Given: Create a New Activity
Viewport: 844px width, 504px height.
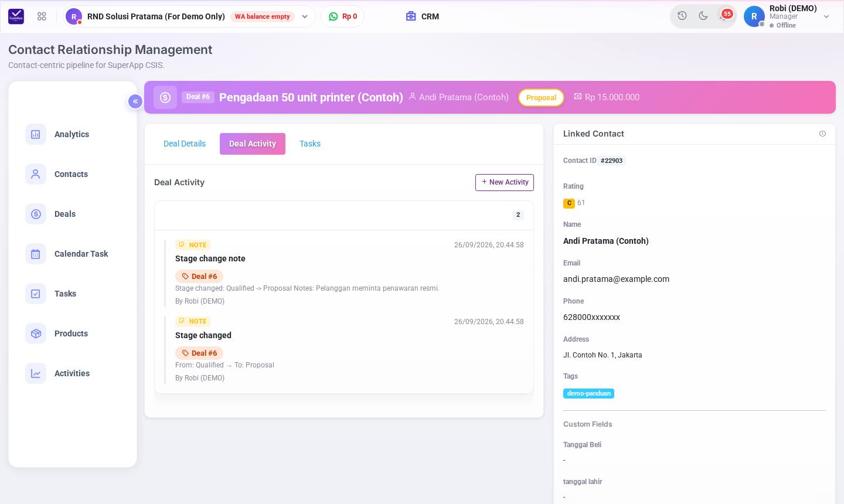Looking at the screenshot, I should (x=505, y=182).
